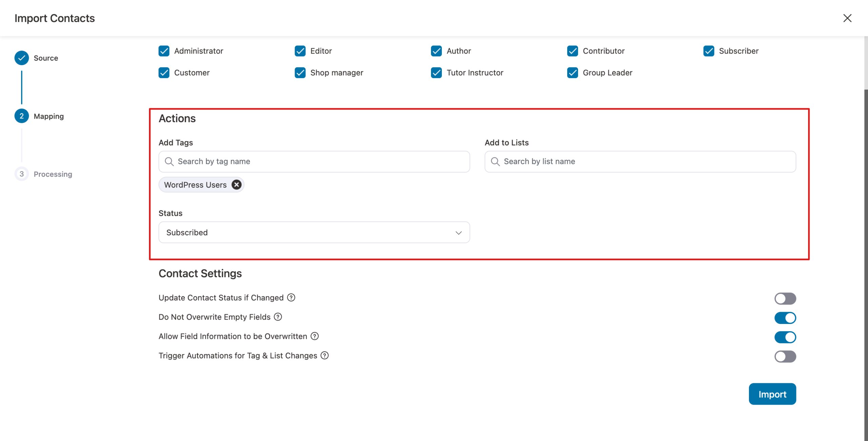Open help for Do Not Overwrite Empty Fields
The width and height of the screenshot is (868, 441).
[278, 317]
